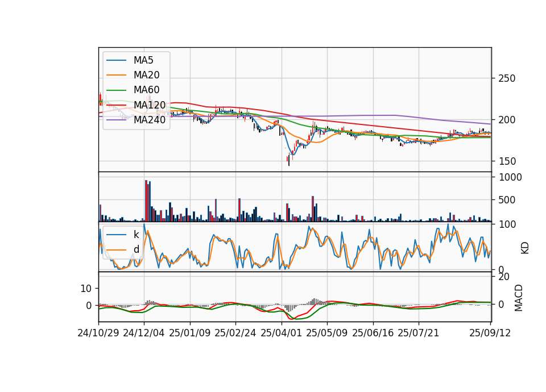Click the 10 tick on left MACD axis
546x392 pixels.
pos(86,289)
